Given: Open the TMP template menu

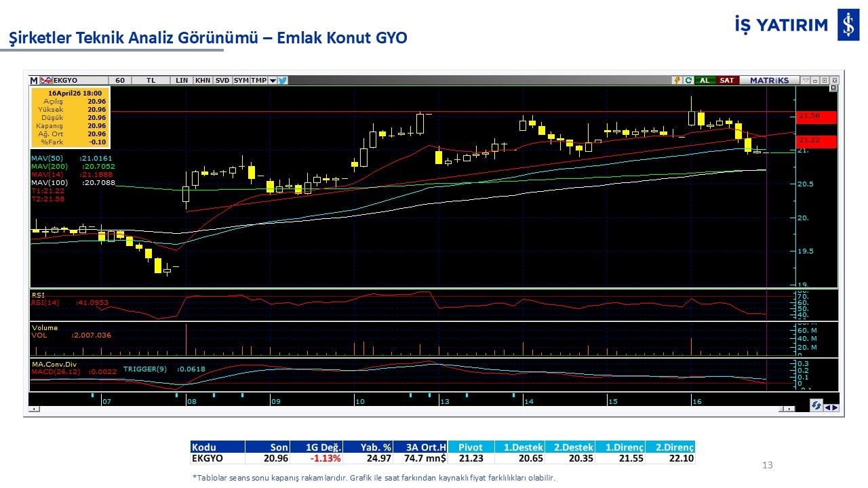Looking at the screenshot, I should click(258, 80).
